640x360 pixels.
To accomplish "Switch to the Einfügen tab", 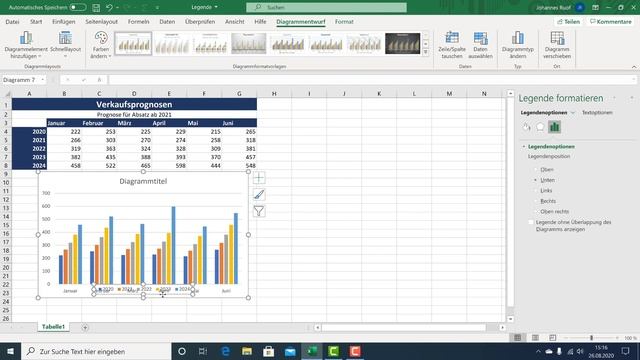I will tap(64, 22).
